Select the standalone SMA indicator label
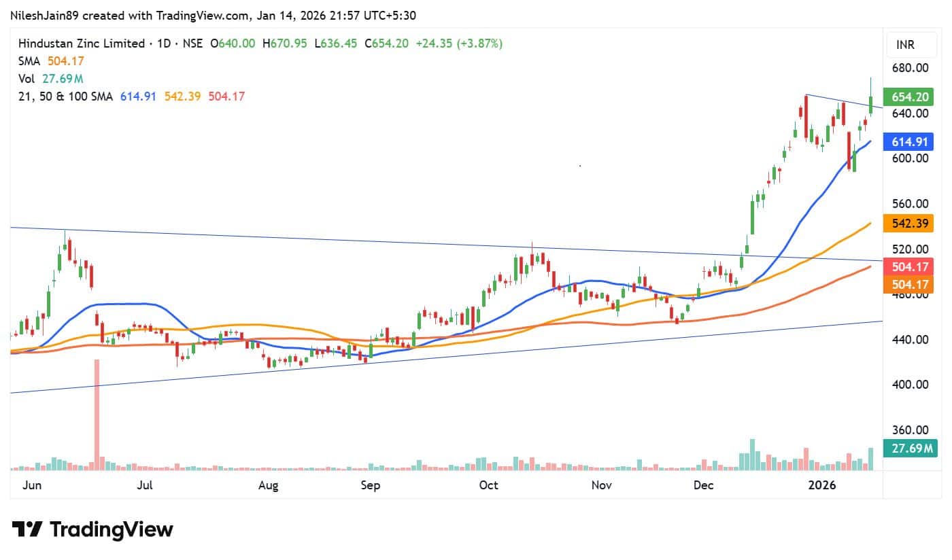Image resolution: width=952 pixels, height=560 pixels. pos(30,61)
